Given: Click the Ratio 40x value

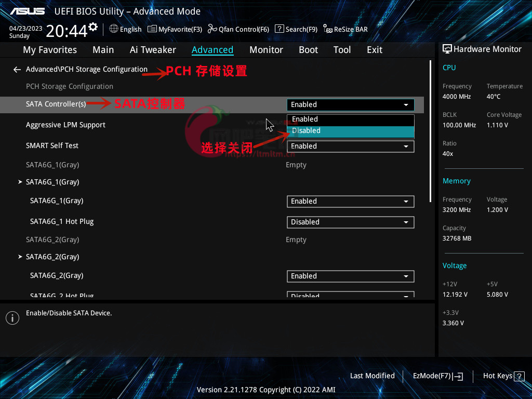Looking at the screenshot, I should [448, 154].
